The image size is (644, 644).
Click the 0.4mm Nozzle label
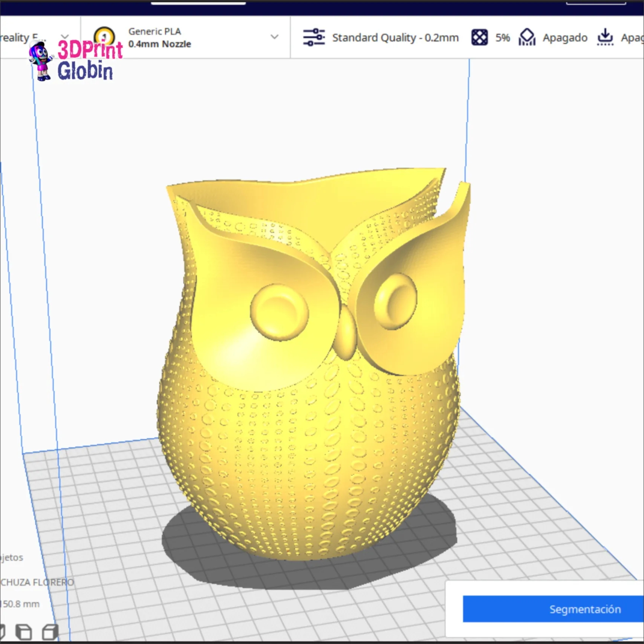[x=159, y=44]
